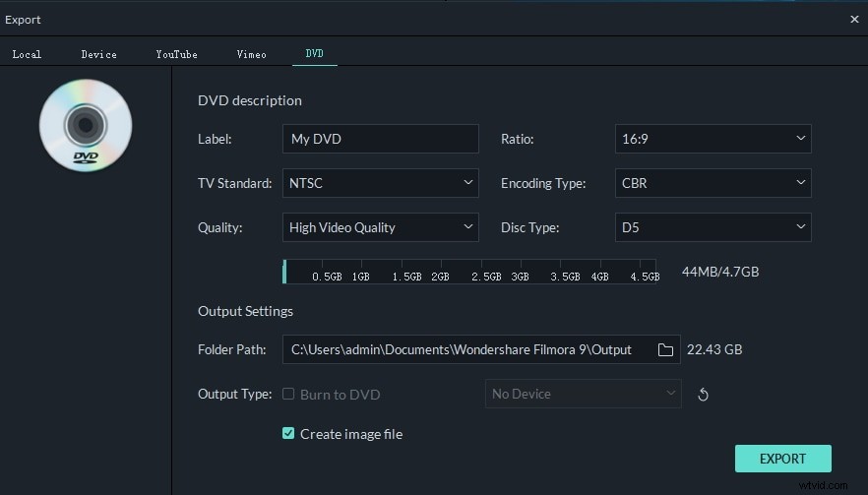868x495 pixels.
Task: Uncheck the Create image file checkbox
Action: pos(288,433)
